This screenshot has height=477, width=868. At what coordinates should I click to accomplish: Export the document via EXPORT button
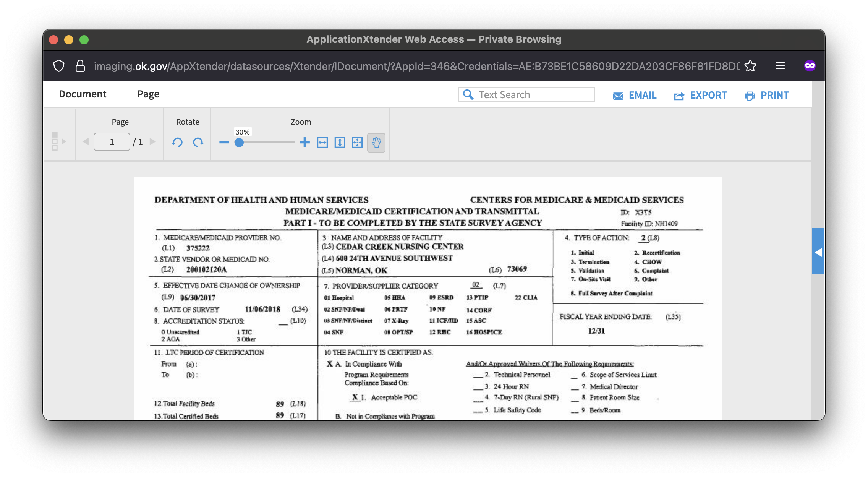point(700,95)
